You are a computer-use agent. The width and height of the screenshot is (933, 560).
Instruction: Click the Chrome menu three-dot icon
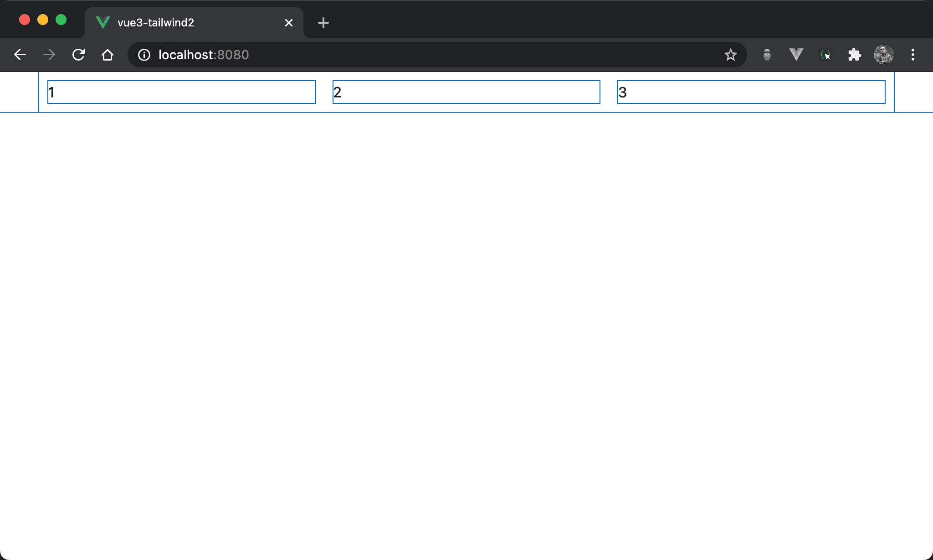pos(913,55)
